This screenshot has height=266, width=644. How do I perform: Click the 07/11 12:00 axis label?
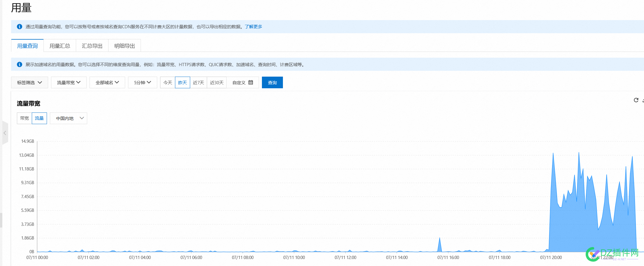(345, 258)
